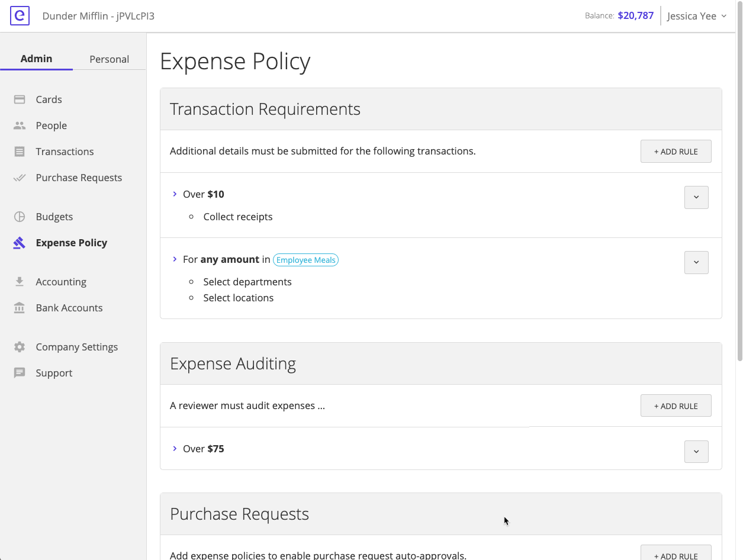
Task: Click the app logo icon in the header
Action: (20, 16)
